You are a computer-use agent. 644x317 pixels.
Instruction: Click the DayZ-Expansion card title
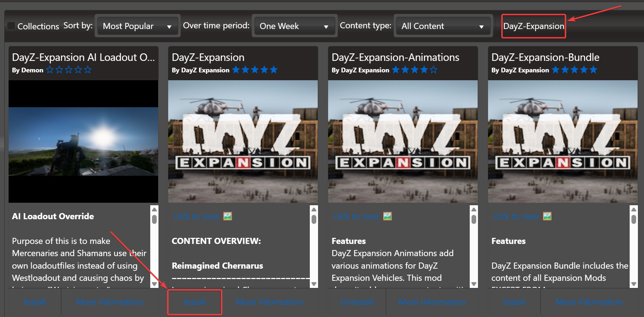point(208,57)
